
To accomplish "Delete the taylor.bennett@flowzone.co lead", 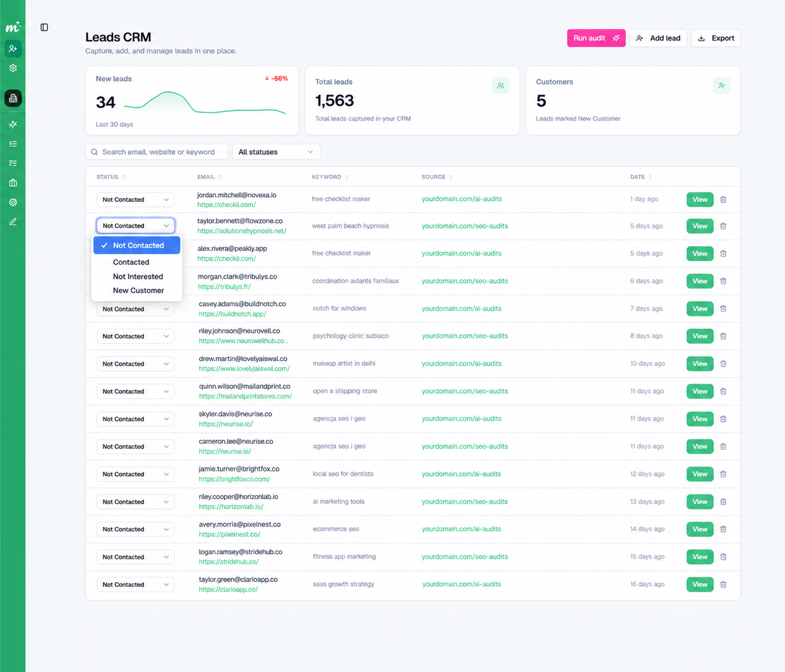I will (x=723, y=226).
